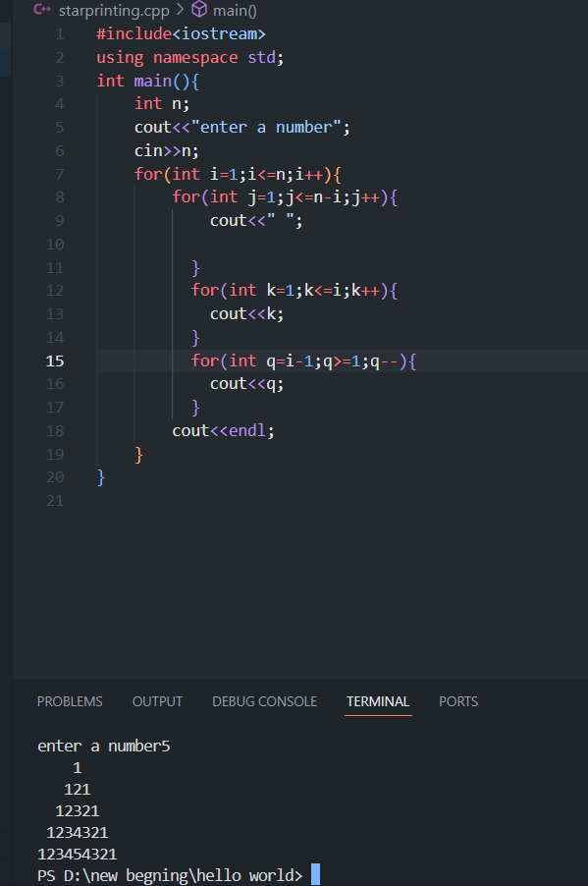This screenshot has width=588, height=886.
Task: Click the closing brace on line 19
Action: click(139, 455)
